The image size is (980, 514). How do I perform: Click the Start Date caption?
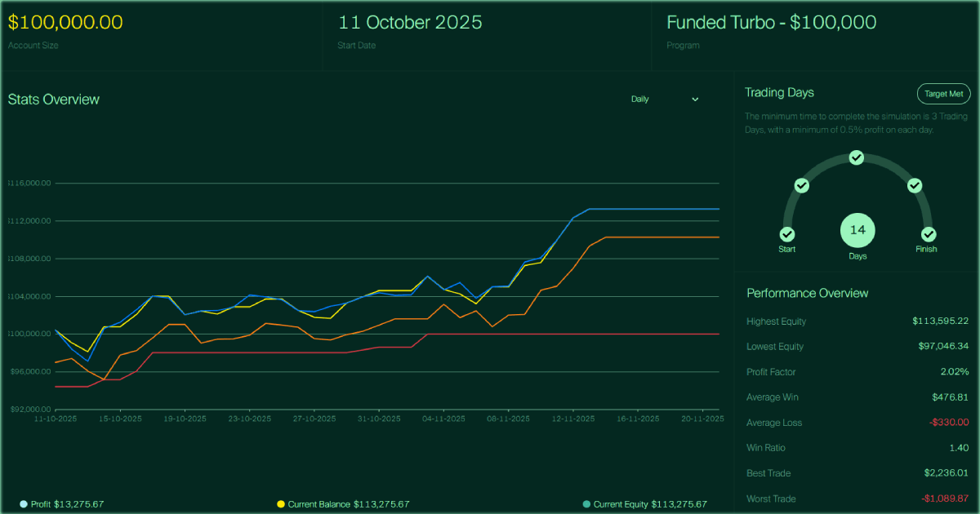click(357, 46)
